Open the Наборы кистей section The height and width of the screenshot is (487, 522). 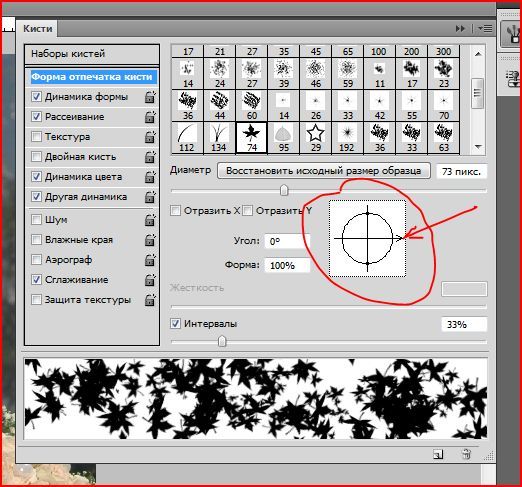92,54
